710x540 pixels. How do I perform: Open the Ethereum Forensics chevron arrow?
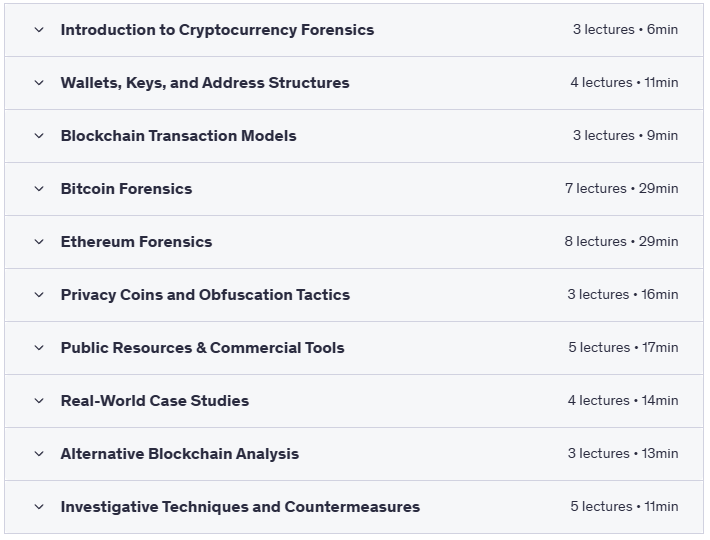(39, 242)
